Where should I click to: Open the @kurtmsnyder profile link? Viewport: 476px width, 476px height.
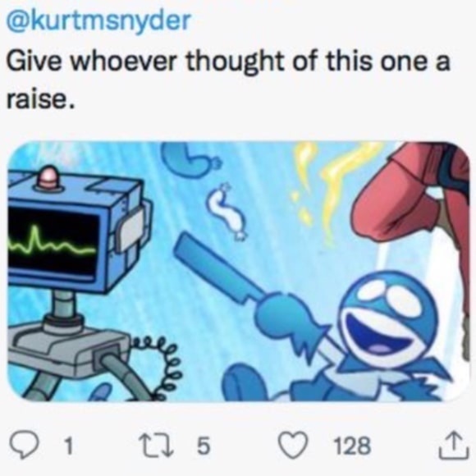pos(98,22)
